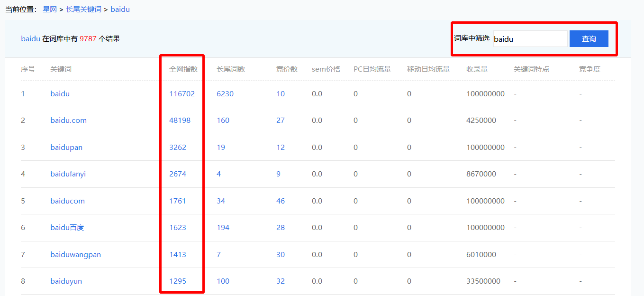Image resolution: width=644 pixels, height=296 pixels.
Task: Click long-tail count 6230
Action: (x=225, y=94)
